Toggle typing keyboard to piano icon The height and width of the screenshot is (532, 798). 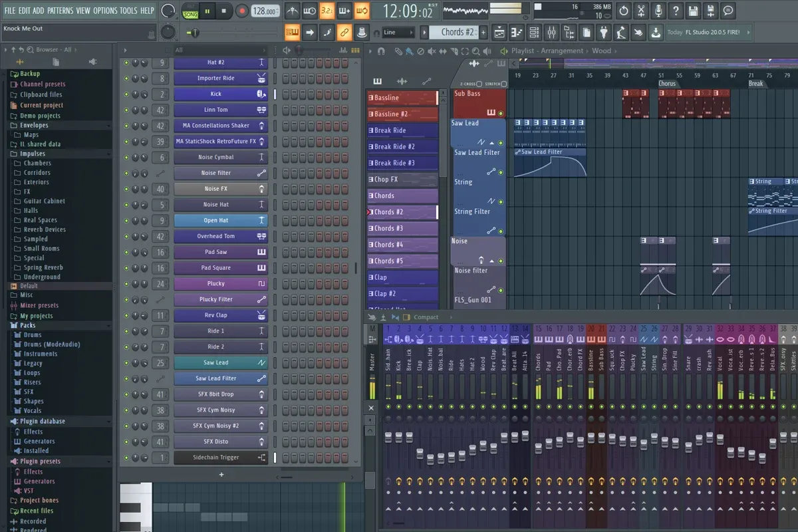point(292,32)
